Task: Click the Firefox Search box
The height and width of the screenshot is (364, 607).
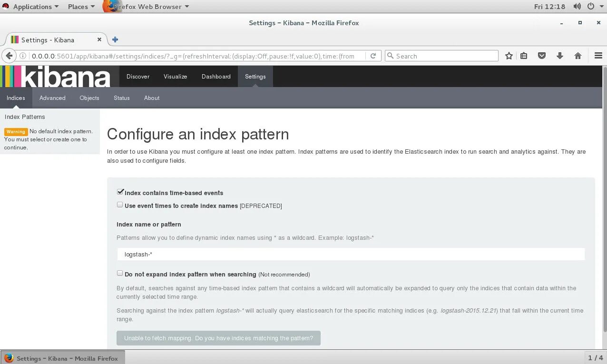Action: pos(441,56)
